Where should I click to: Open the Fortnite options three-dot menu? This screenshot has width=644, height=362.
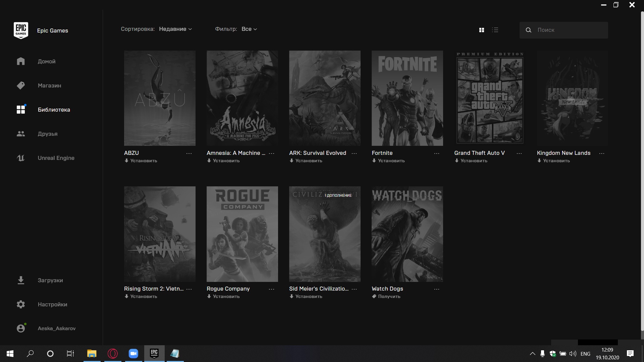pyautogui.click(x=437, y=153)
